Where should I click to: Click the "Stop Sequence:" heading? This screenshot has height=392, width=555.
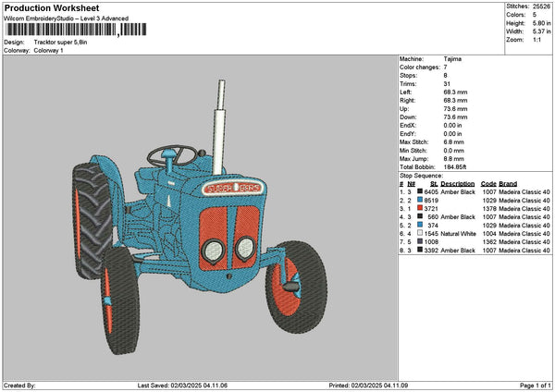pos(421,176)
